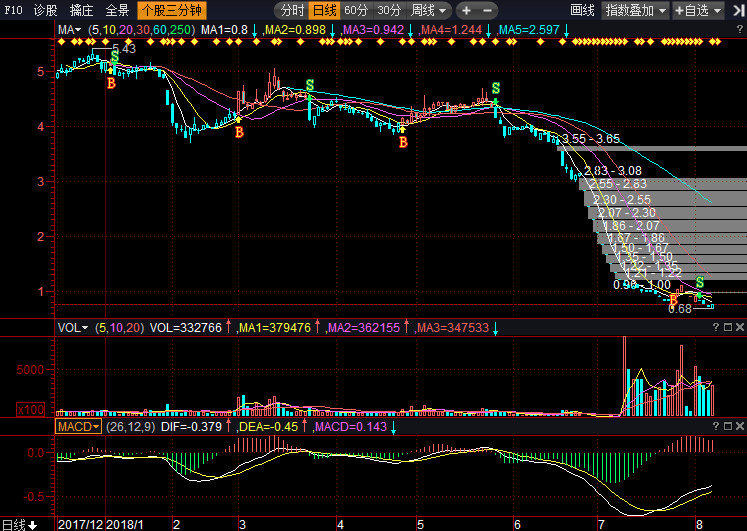The height and width of the screenshot is (531, 747).
Task: Click the S sell marker before June
Action: click(496, 88)
